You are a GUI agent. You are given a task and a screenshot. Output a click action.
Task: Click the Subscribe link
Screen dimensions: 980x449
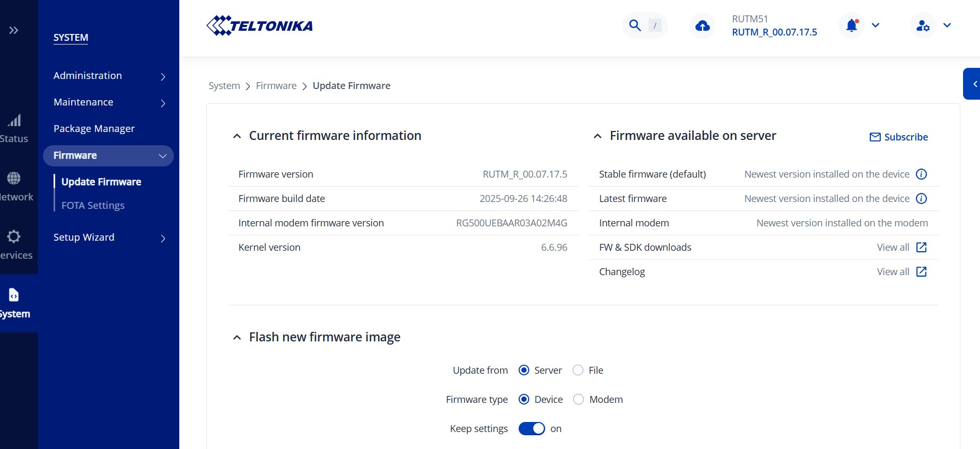[x=899, y=137]
